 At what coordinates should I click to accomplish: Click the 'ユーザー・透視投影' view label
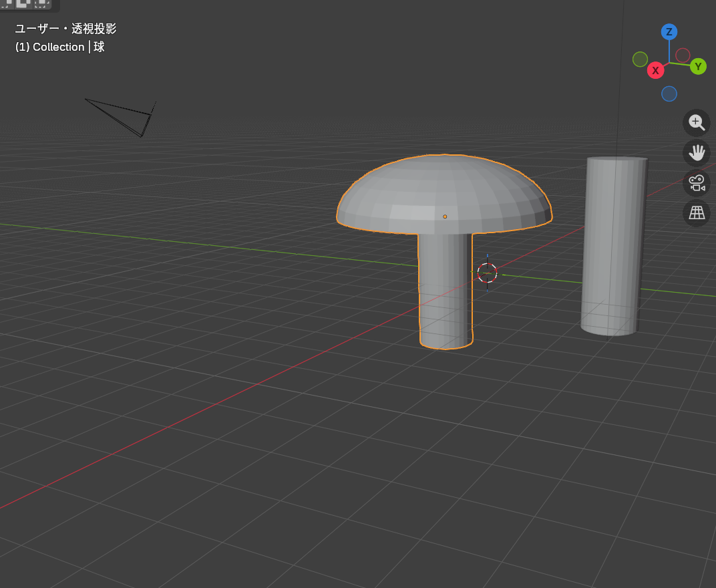65,29
